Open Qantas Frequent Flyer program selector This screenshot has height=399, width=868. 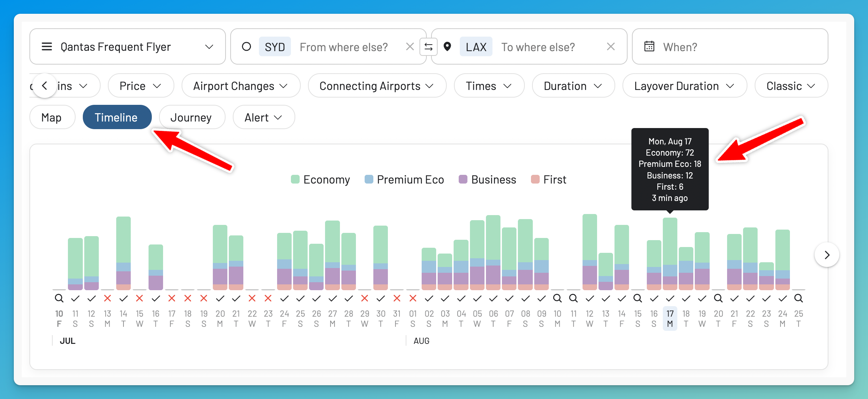point(127,47)
